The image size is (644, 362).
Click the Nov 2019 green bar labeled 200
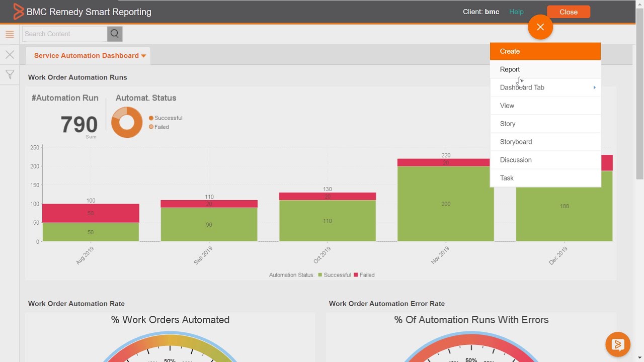pyautogui.click(x=446, y=204)
